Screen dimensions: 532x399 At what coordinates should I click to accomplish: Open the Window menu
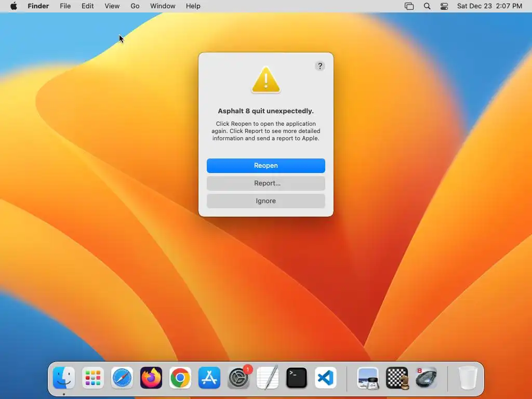163,6
